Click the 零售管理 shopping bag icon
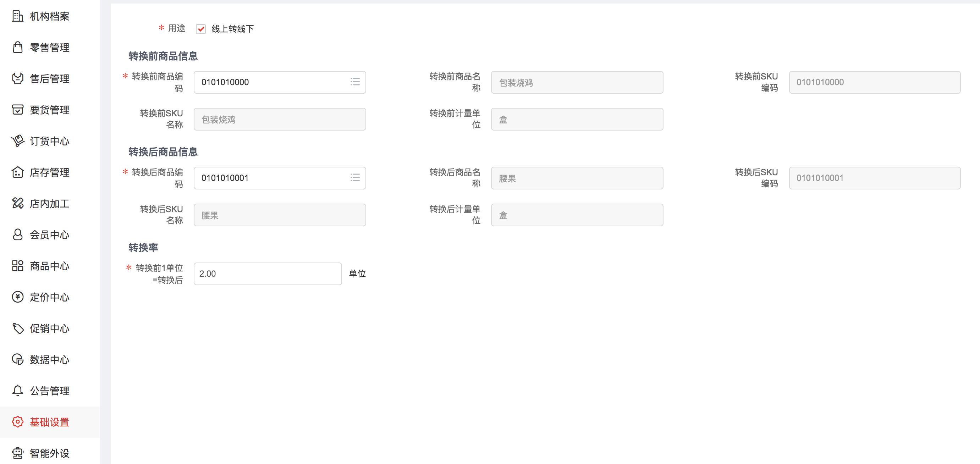 pos(17,47)
